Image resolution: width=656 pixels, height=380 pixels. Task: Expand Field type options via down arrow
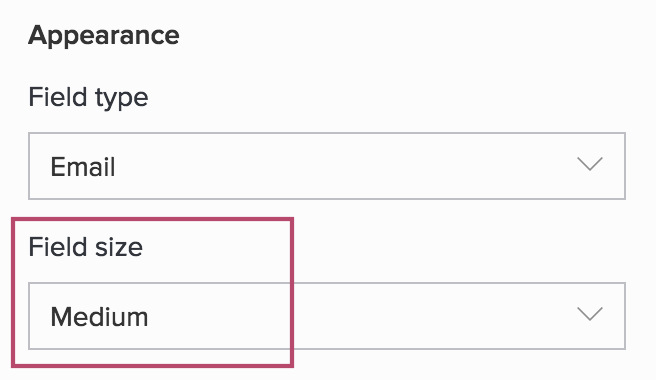coord(589,164)
